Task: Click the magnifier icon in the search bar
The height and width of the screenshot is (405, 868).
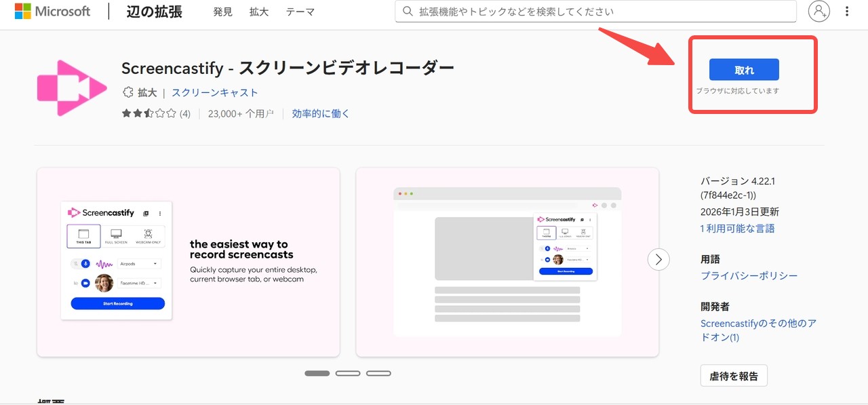Action: (407, 11)
